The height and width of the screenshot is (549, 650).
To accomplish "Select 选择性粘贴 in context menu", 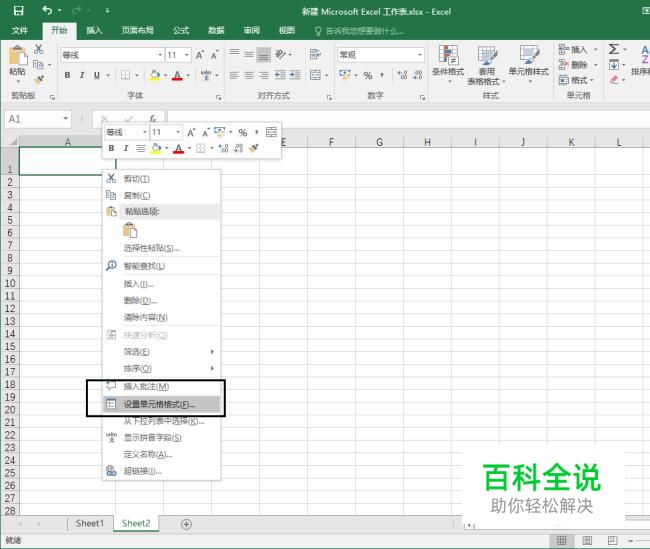I will (161, 248).
